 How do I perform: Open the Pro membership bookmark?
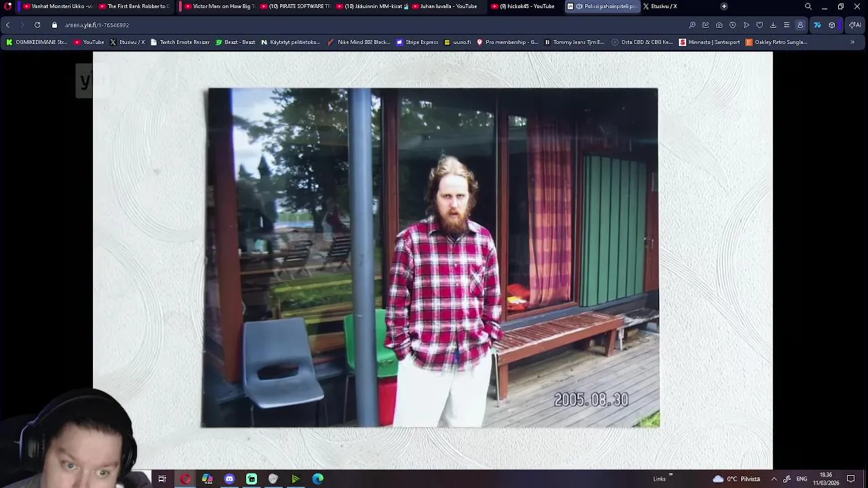(x=507, y=42)
